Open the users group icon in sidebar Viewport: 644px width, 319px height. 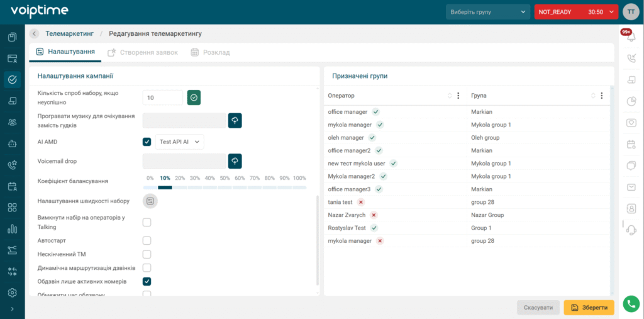13,122
